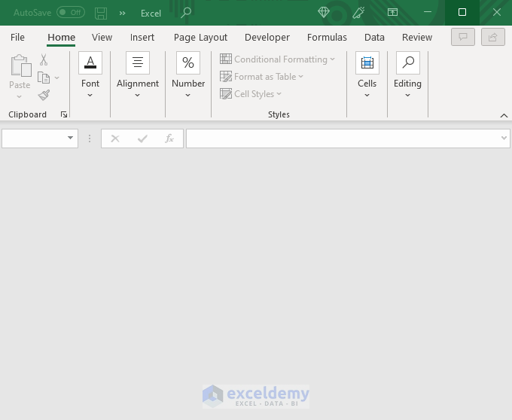Open Format as Table menu
The height and width of the screenshot is (420, 512).
(x=261, y=77)
